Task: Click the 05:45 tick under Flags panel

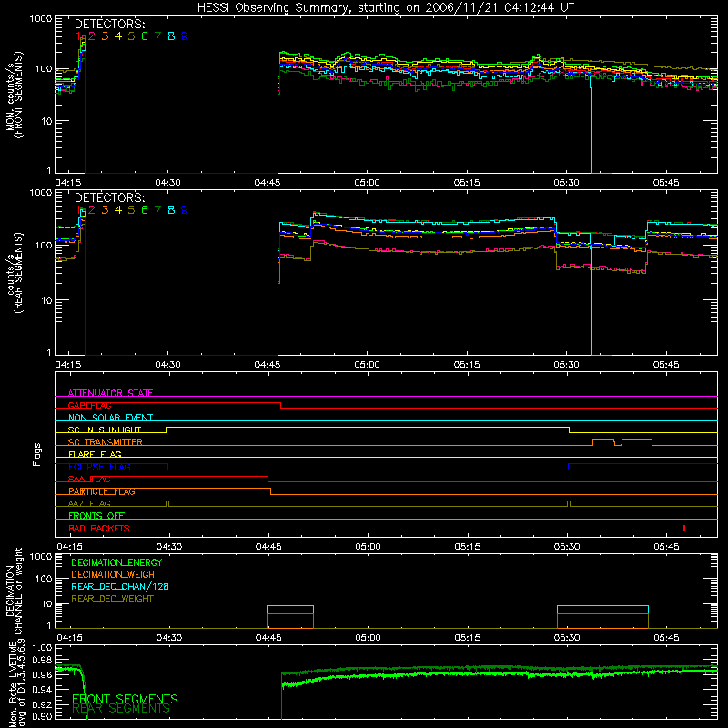Action: (x=666, y=547)
